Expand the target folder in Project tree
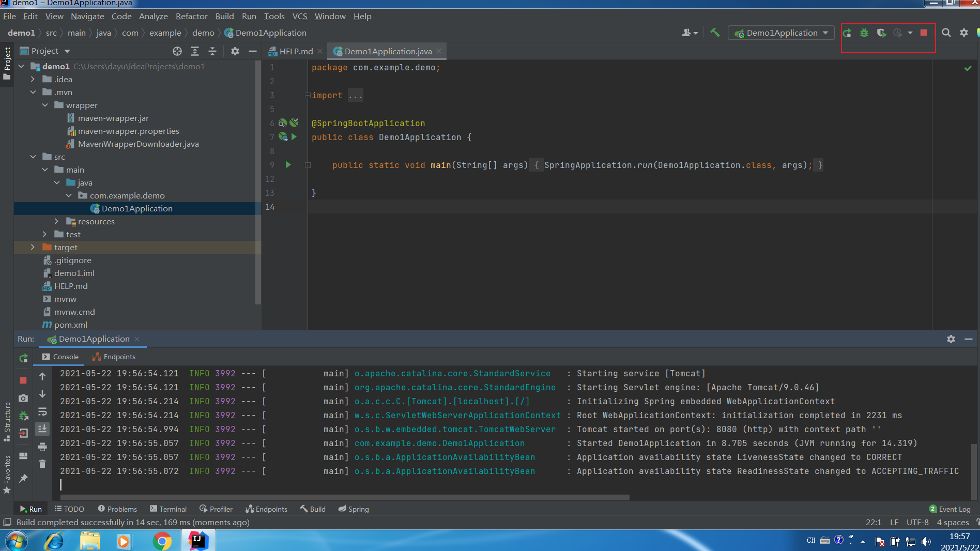The height and width of the screenshot is (551, 980). (x=33, y=247)
